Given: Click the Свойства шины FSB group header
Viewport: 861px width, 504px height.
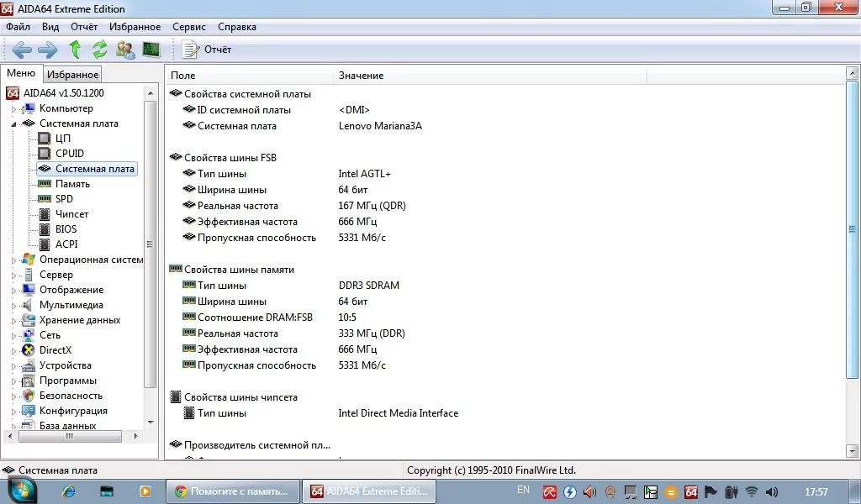Looking at the screenshot, I should (230, 158).
